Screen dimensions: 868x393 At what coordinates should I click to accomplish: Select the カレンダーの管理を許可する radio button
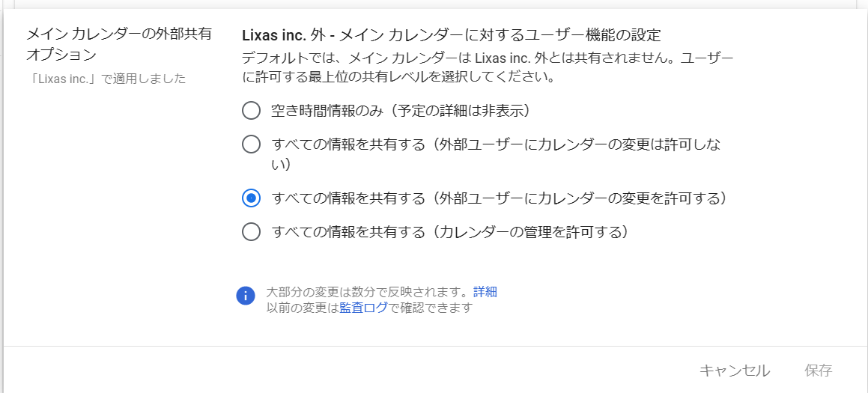pyautogui.click(x=252, y=231)
